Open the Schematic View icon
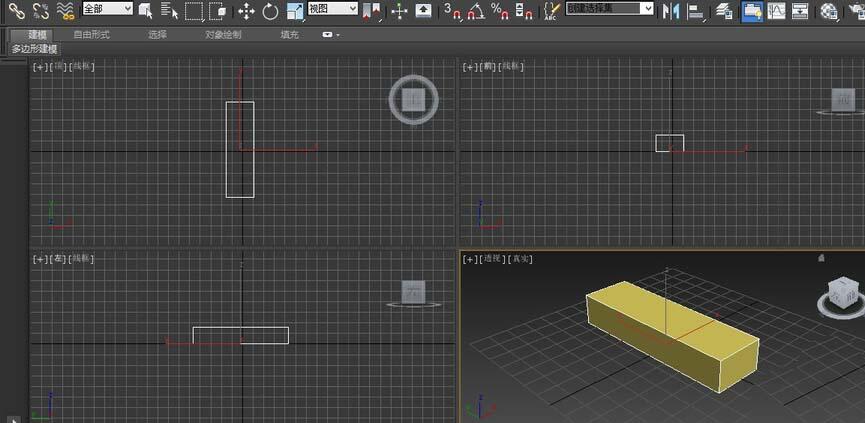865x423 pixels. (x=800, y=10)
